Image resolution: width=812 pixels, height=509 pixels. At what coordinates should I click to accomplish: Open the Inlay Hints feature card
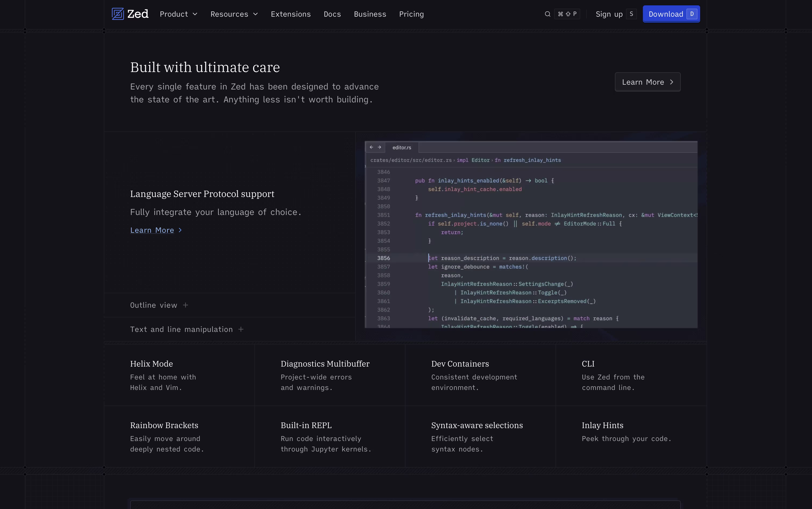[631, 437]
